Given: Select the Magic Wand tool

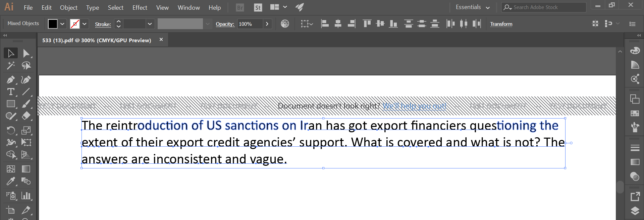Looking at the screenshot, I should pos(11,66).
